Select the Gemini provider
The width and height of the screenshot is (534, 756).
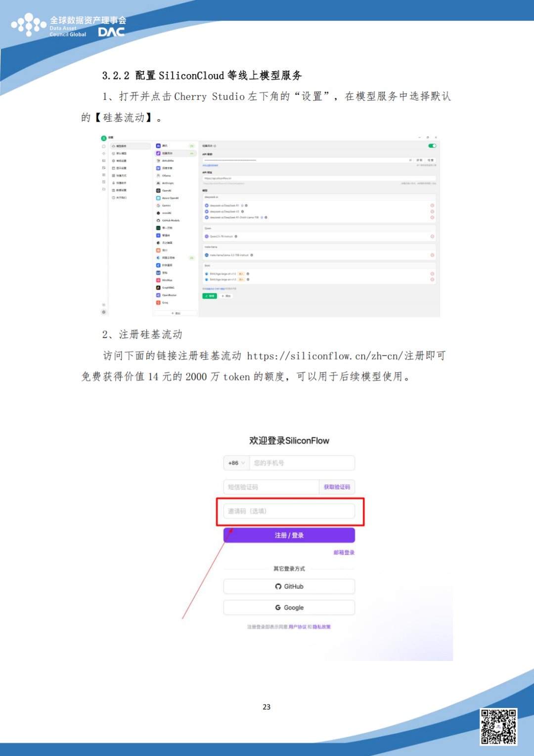click(x=176, y=205)
